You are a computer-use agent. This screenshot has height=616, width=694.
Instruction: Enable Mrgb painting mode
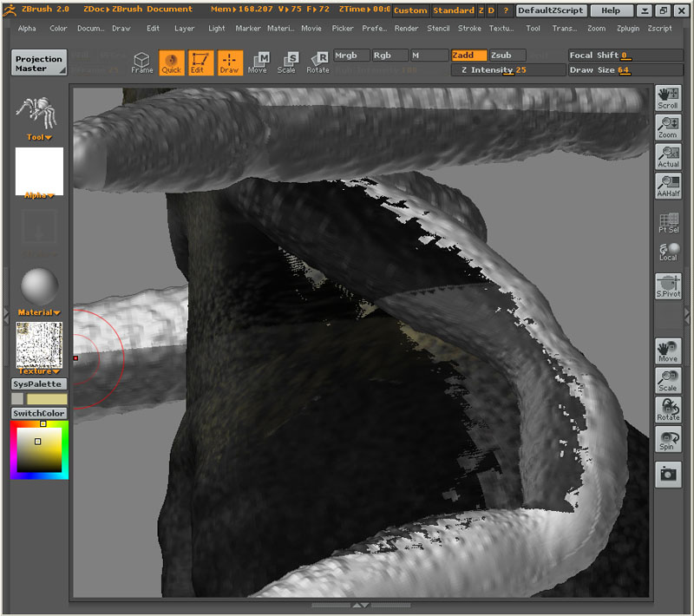pyautogui.click(x=351, y=56)
